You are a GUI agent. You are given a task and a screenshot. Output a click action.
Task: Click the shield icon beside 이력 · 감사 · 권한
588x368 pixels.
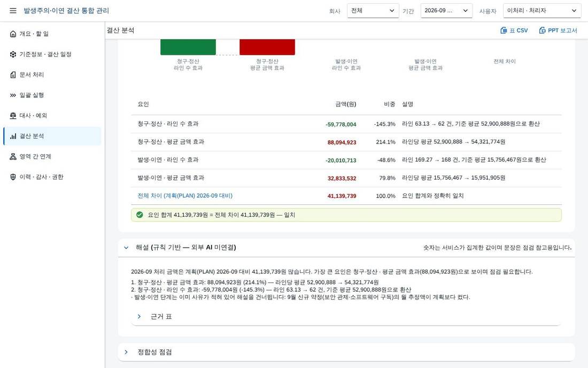coord(13,177)
